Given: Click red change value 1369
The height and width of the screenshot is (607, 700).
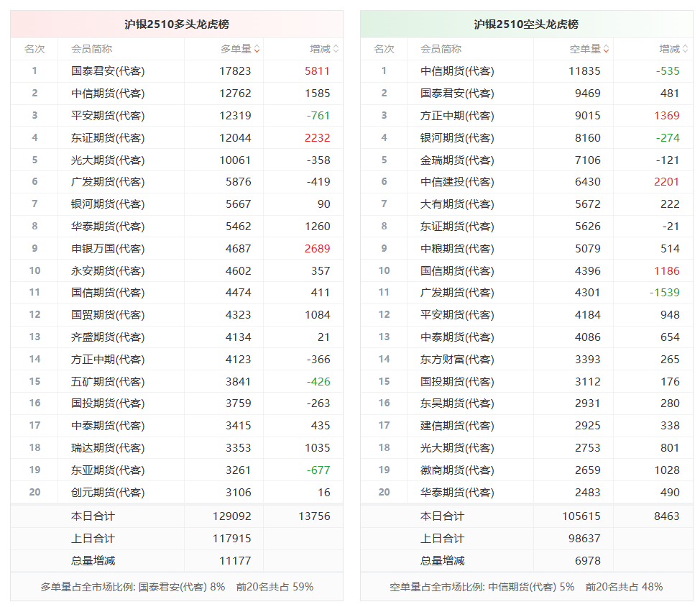Looking at the screenshot, I should click(667, 116).
